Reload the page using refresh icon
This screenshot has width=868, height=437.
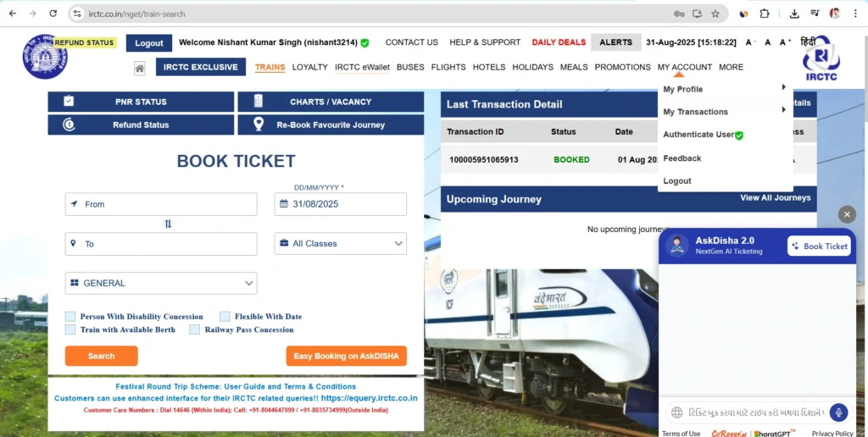[x=53, y=14]
